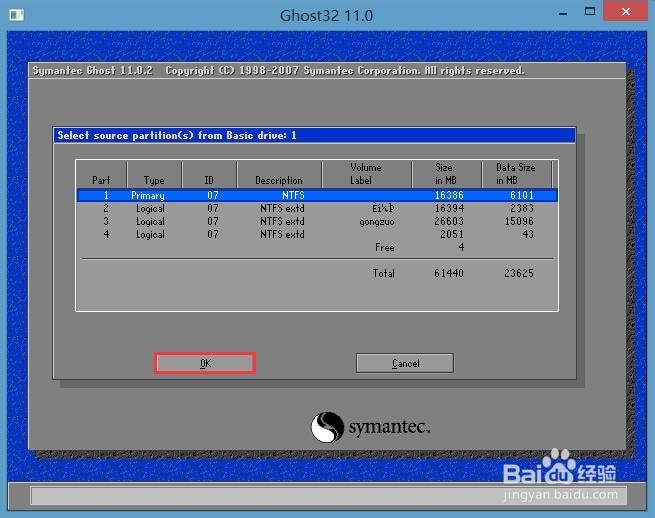Viewport: 655px width, 518px height.
Task: Maximize the Ghost32 11.0 window
Action: tap(590, 12)
